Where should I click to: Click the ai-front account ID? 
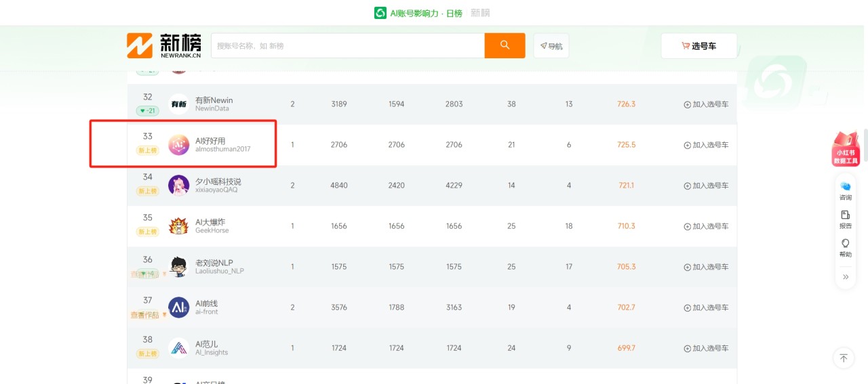tap(207, 312)
